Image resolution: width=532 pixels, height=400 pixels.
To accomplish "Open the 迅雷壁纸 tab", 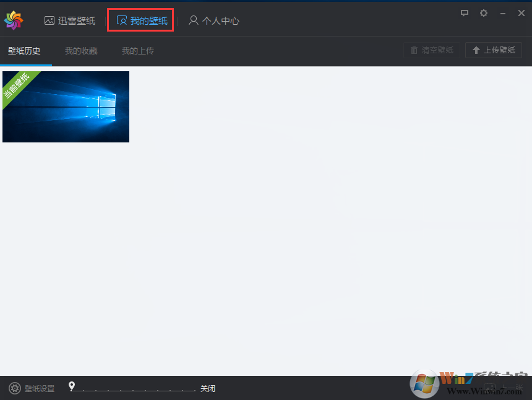I will pyautogui.click(x=70, y=20).
